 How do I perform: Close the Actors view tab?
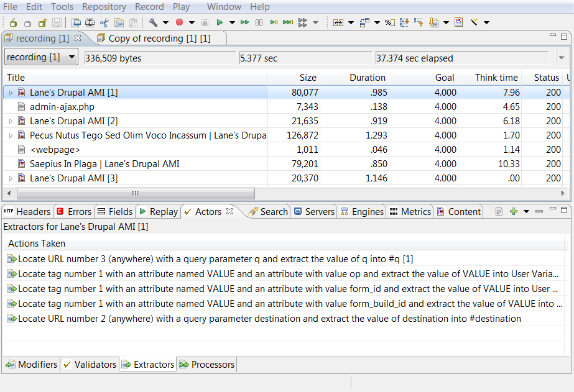pos(229,211)
